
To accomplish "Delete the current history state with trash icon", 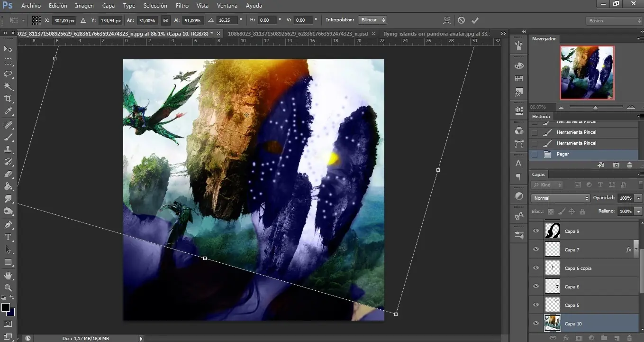I will tap(629, 165).
